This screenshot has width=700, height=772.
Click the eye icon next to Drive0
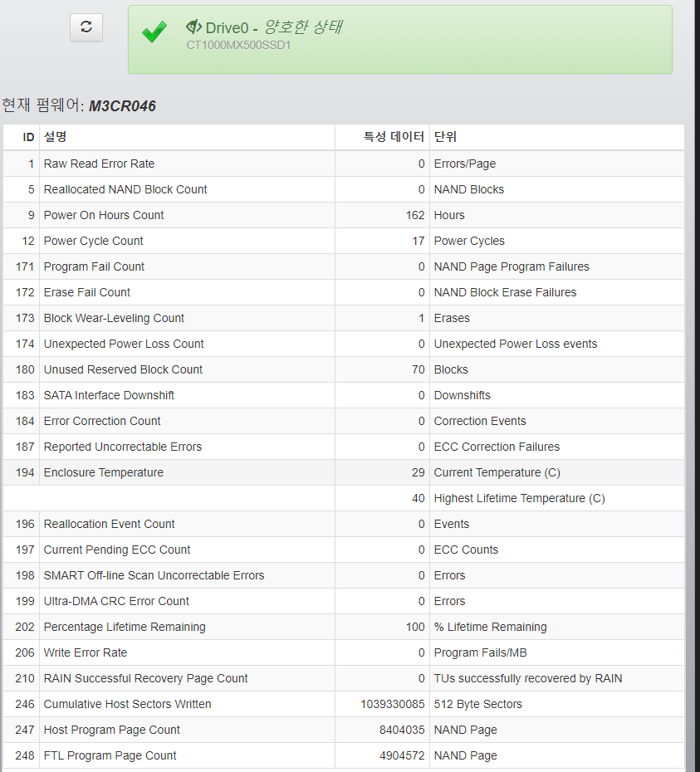click(x=193, y=27)
